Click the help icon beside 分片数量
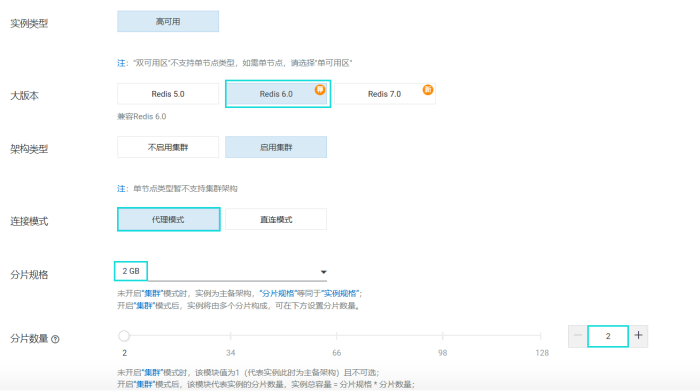This screenshot has width=700, height=392. 55,339
